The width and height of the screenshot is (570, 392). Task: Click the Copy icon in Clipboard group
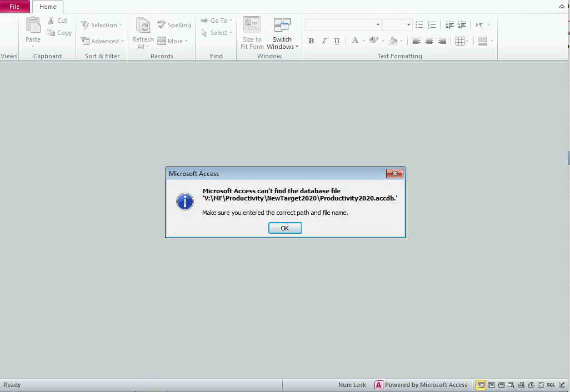(51, 33)
